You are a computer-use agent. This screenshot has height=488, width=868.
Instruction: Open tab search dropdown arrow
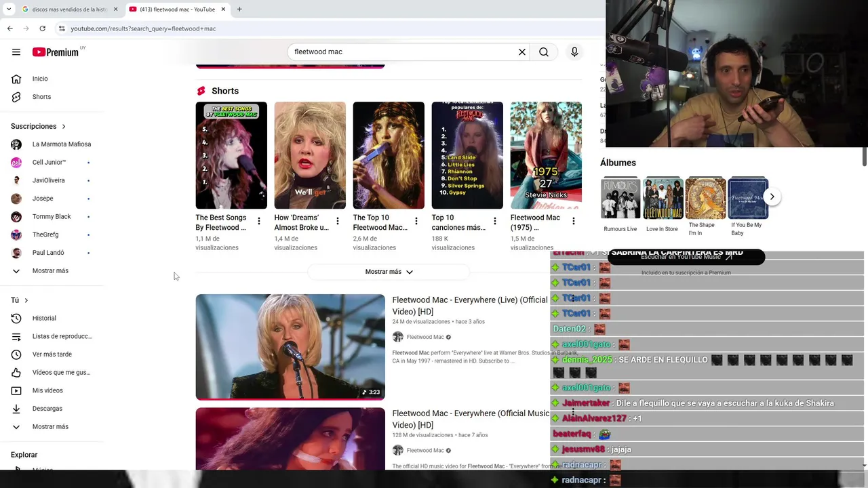click(x=9, y=9)
